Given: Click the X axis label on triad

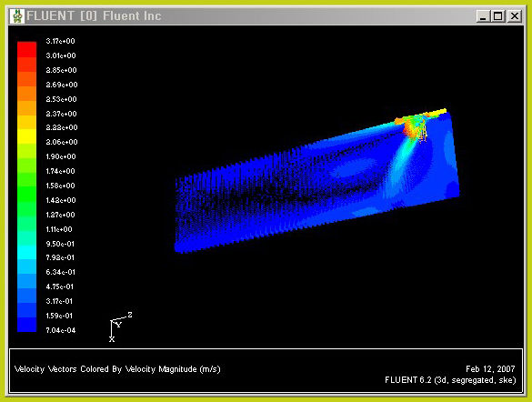Looking at the screenshot, I should [x=112, y=339].
